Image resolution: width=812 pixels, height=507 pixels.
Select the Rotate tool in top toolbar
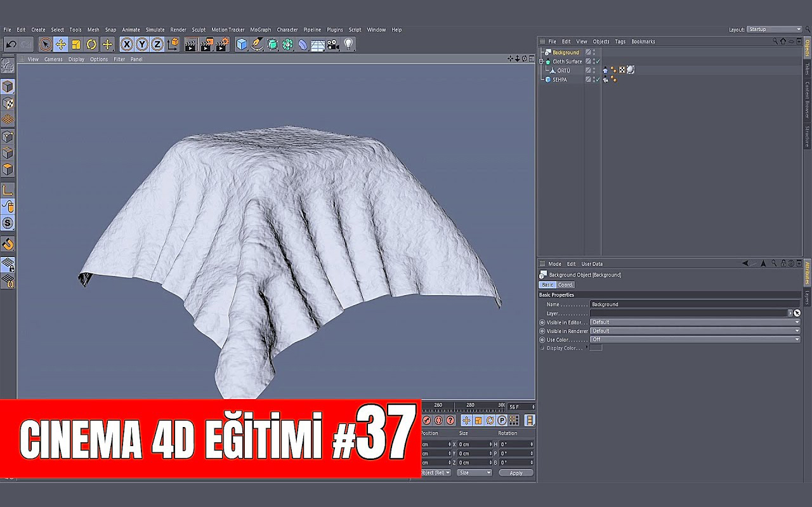click(x=91, y=44)
